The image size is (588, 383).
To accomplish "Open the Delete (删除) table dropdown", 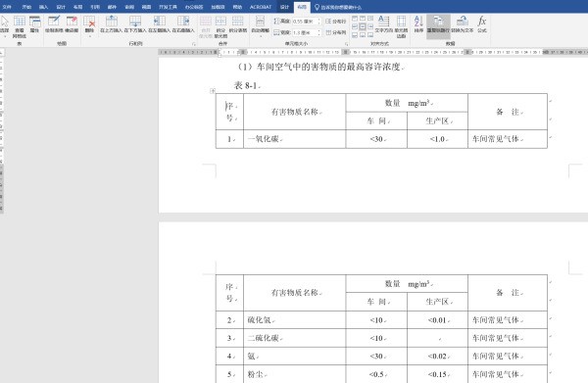I will click(x=89, y=26).
